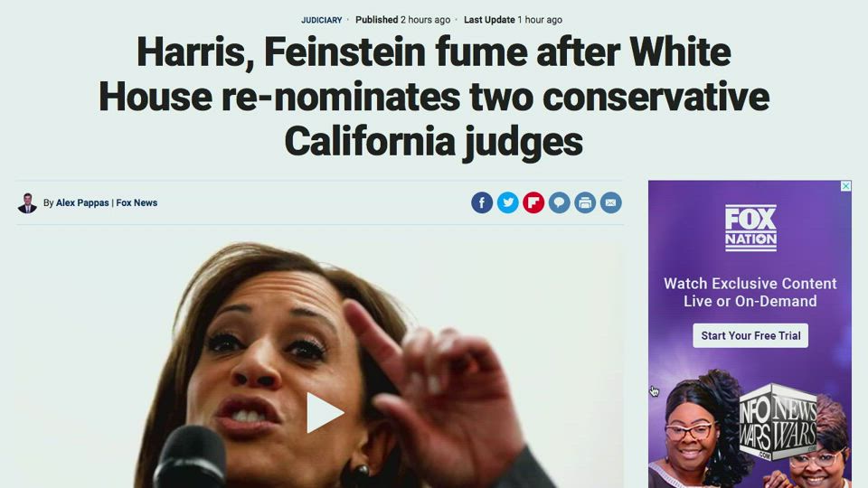Open the JUDICIARY category link
Viewport: 868px width, 488px height.
[322, 20]
